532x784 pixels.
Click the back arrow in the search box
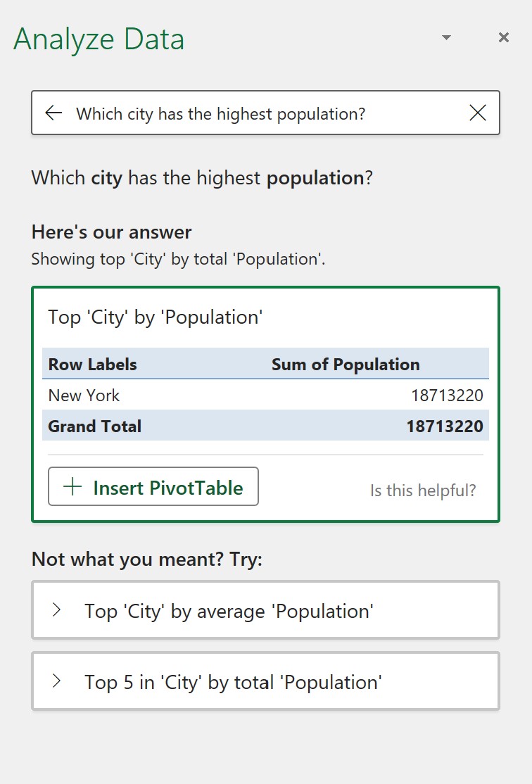54,113
